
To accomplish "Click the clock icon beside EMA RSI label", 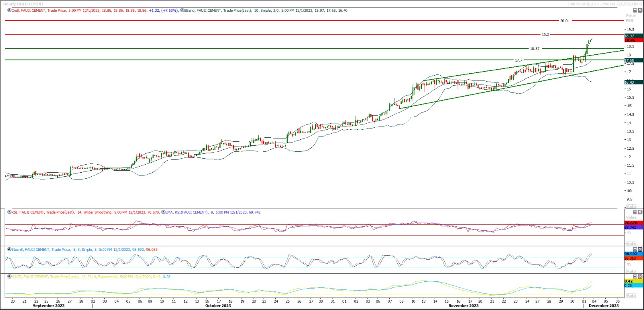I will point(163,212).
